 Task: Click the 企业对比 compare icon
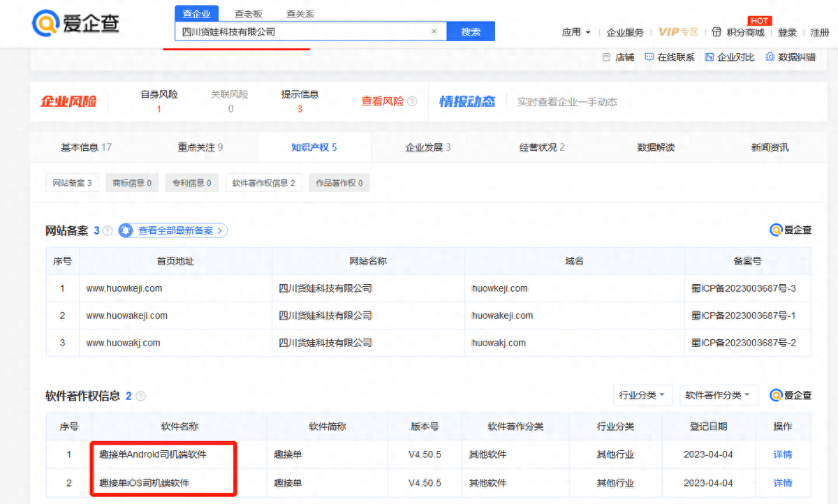[x=710, y=57]
